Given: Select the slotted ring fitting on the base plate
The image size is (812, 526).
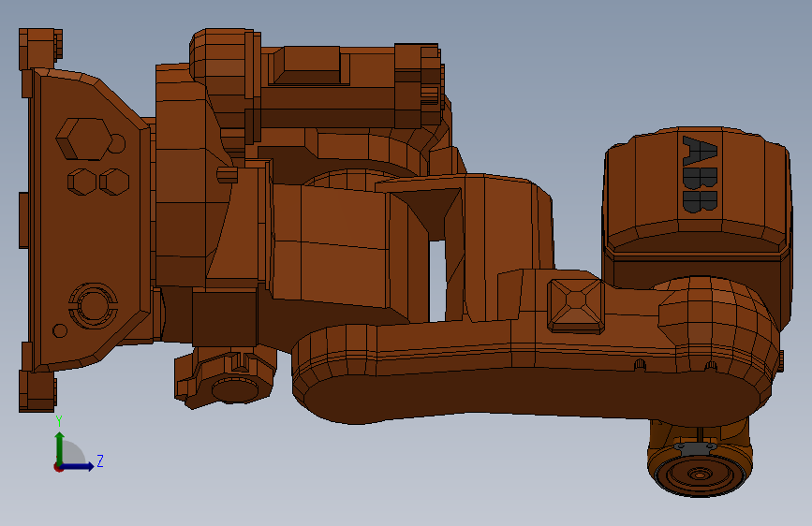Looking at the screenshot, I should tap(94, 305).
